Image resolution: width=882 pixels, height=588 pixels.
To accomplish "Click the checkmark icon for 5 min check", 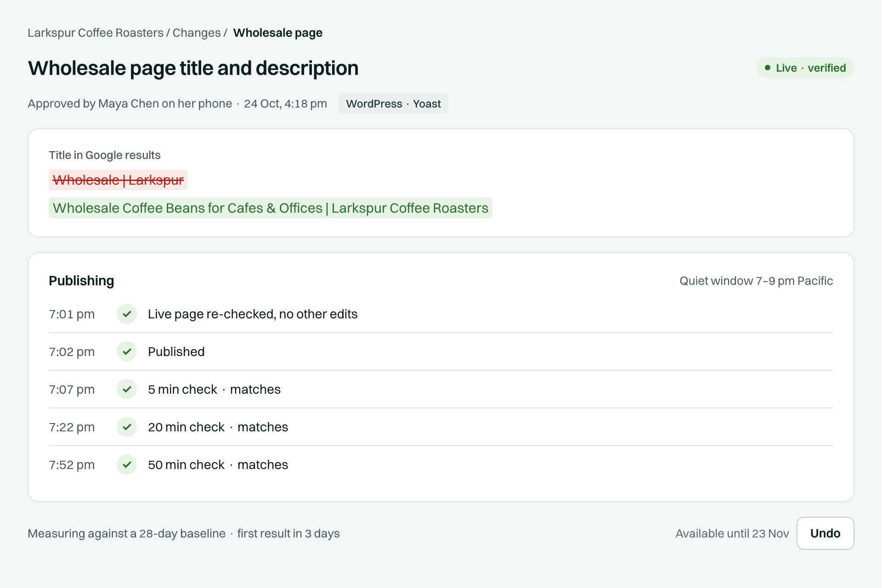I will tap(127, 389).
